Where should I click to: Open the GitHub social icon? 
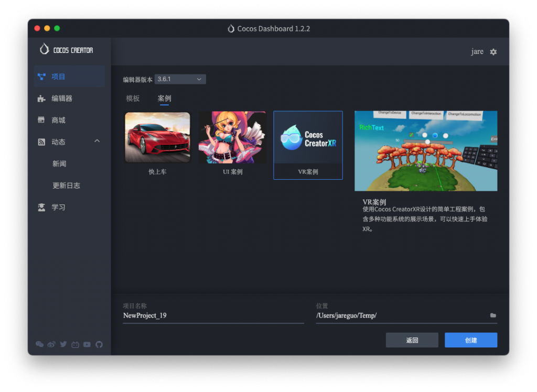click(x=99, y=344)
